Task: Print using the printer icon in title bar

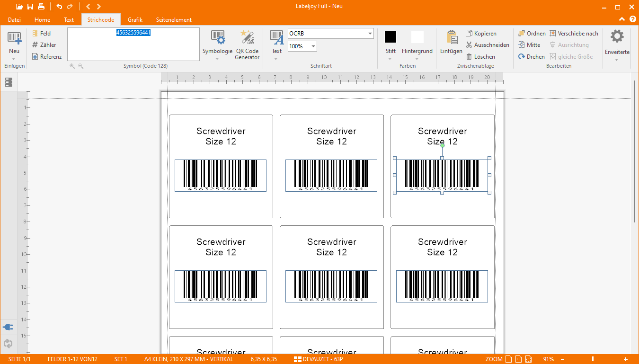Action: 41,7
